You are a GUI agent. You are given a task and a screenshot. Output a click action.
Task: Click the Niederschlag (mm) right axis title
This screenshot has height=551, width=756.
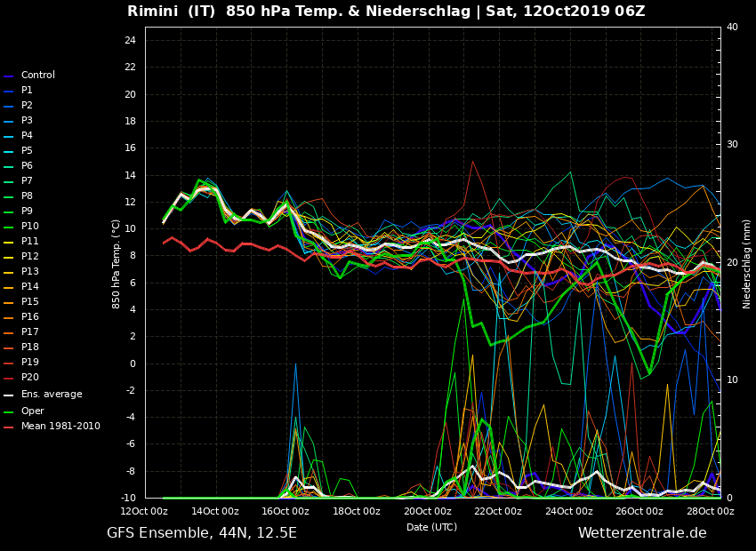[747, 263]
